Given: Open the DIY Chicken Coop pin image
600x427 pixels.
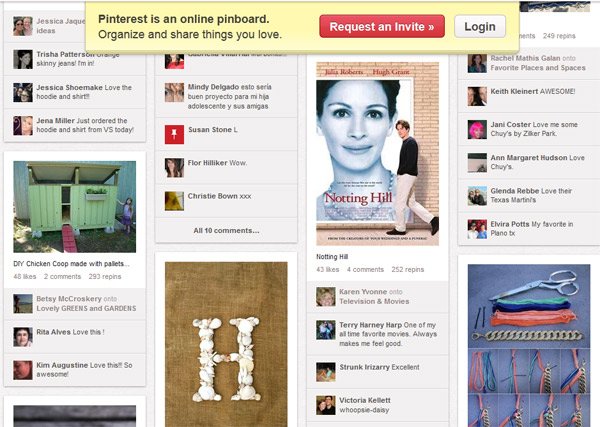Looking at the screenshot, I should tap(75, 207).
